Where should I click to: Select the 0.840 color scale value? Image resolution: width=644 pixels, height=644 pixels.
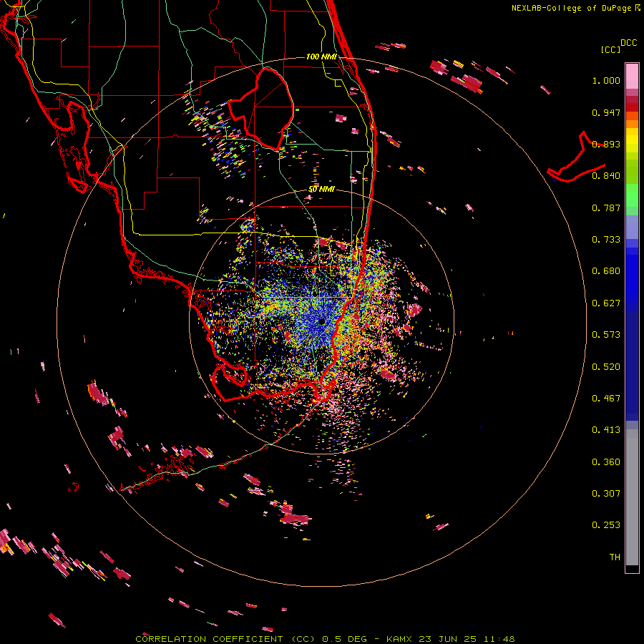click(x=606, y=176)
